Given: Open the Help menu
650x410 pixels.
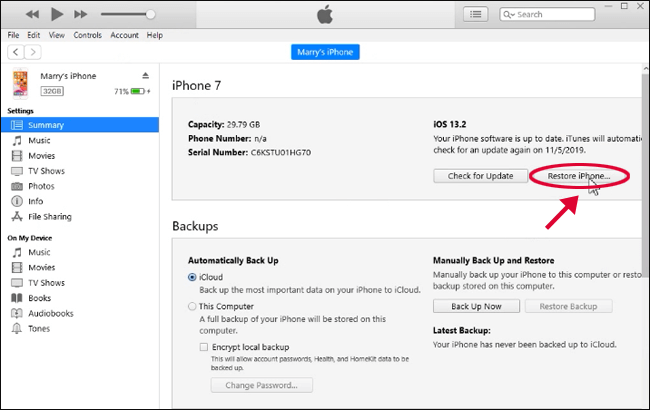Looking at the screenshot, I should (x=155, y=35).
